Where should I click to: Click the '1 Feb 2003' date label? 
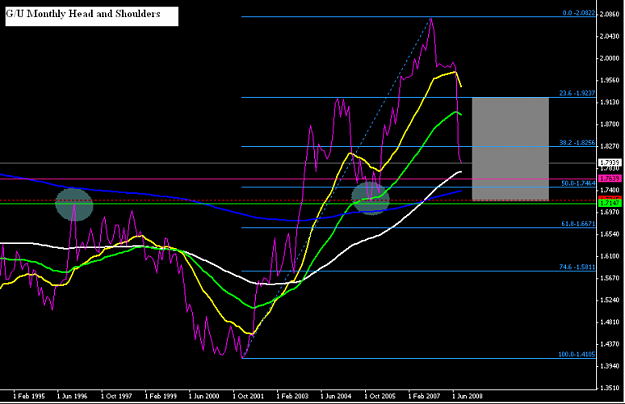coord(293,396)
